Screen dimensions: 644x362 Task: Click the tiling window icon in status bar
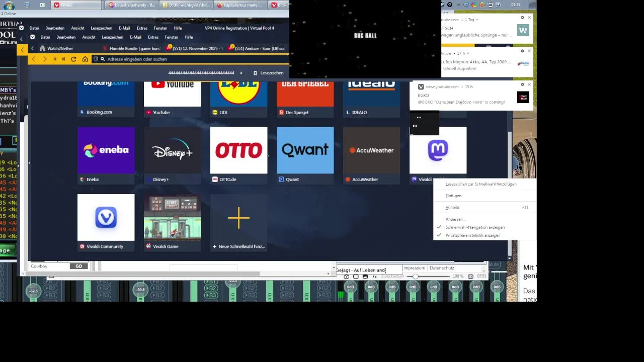point(356,277)
